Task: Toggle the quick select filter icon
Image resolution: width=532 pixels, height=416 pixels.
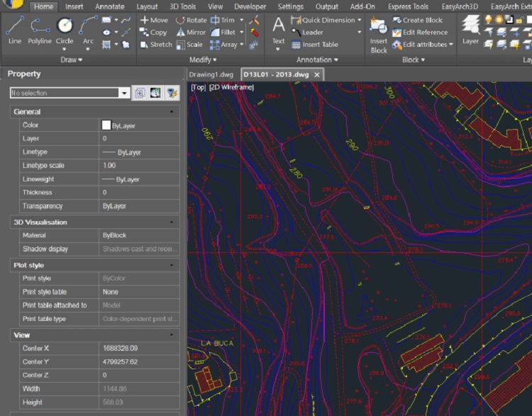Action: point(172,93)
